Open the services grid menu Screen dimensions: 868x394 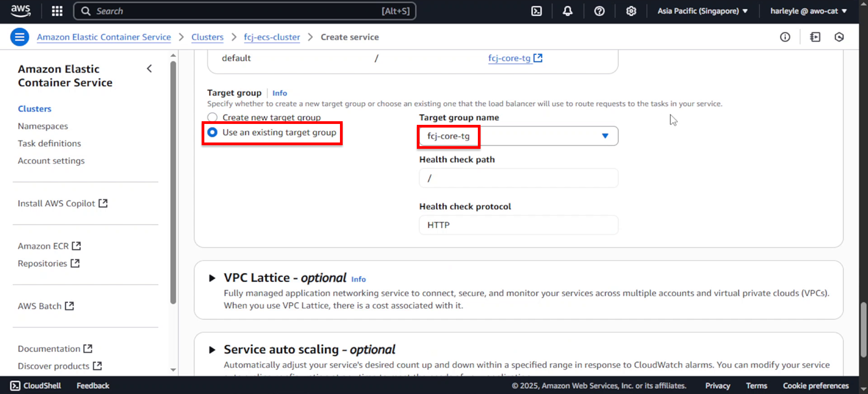coord(57,11)
